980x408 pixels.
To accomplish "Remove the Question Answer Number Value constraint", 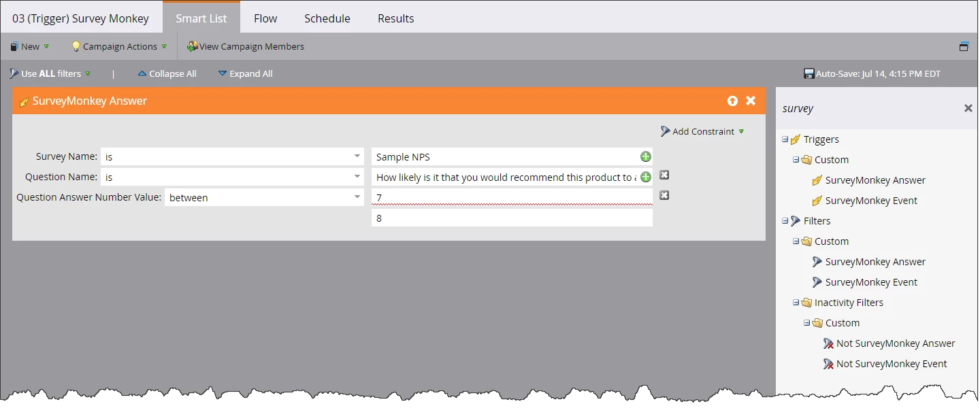I will click(x=664, y=195).
